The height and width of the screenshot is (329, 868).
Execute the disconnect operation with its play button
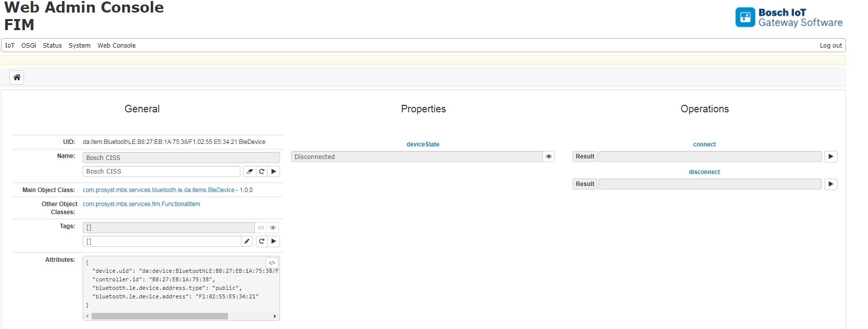[x=830, y=184]
